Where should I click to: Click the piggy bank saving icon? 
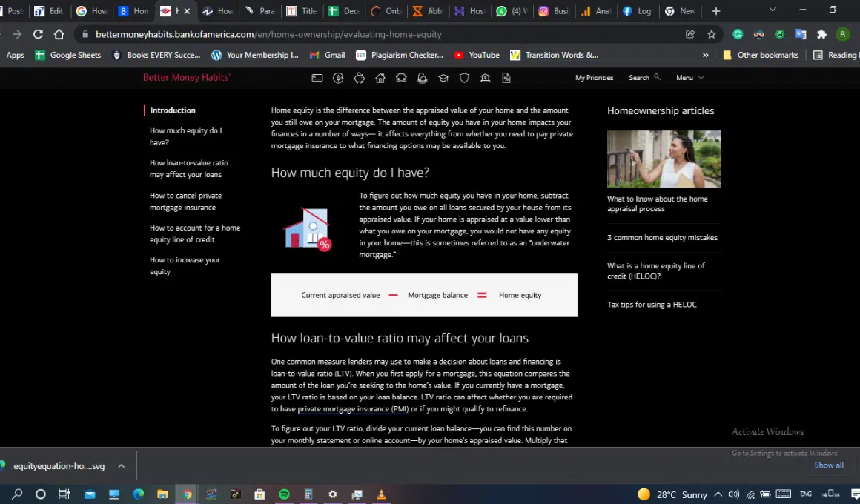pyautogui.click(x=360, y=78)
